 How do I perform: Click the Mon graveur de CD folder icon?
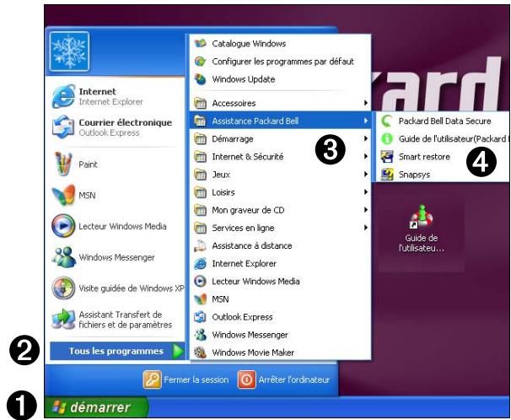[x=200, y=210]
